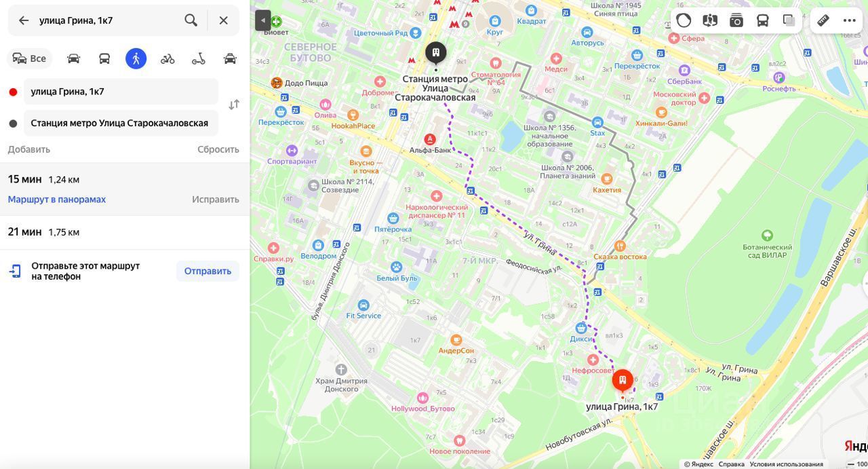The width and height of the screenshot is (868, 469).
Task: Swap start and destination points
Action: 234,105
